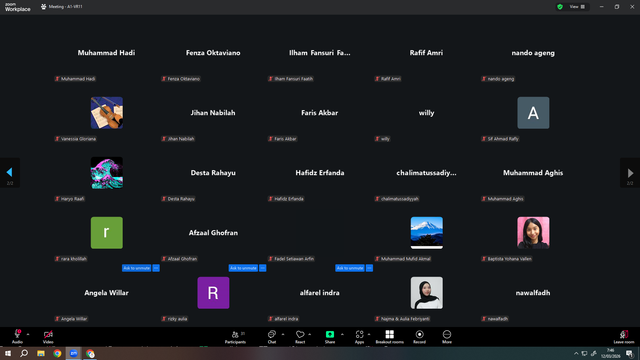Open the More options button
The height and width of the screenshot is (360, 640).
[447, 336]
